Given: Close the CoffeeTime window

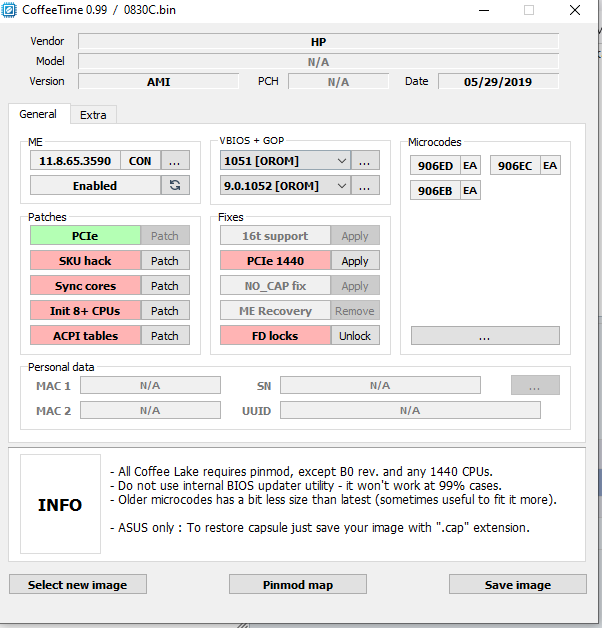Looking at the screenshot, I should click(x=575, y=10).
